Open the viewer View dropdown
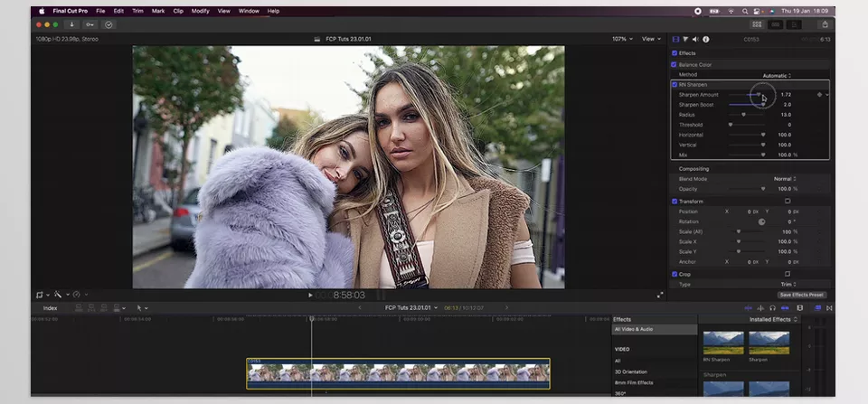 pyautogui.click(x=651, y=39)
